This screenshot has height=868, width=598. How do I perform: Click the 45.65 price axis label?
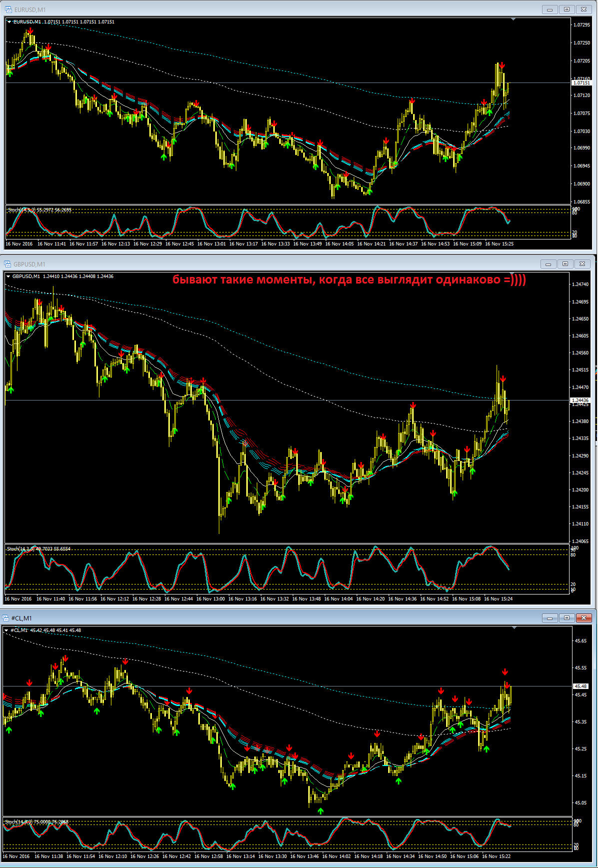(x=581, y=641)
